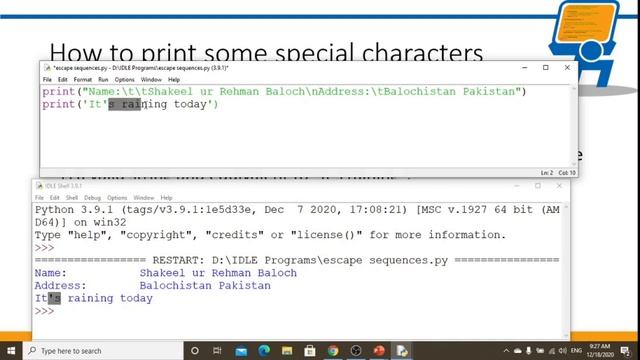Click the Python IDLE taskbar icon

coord(402,351)
